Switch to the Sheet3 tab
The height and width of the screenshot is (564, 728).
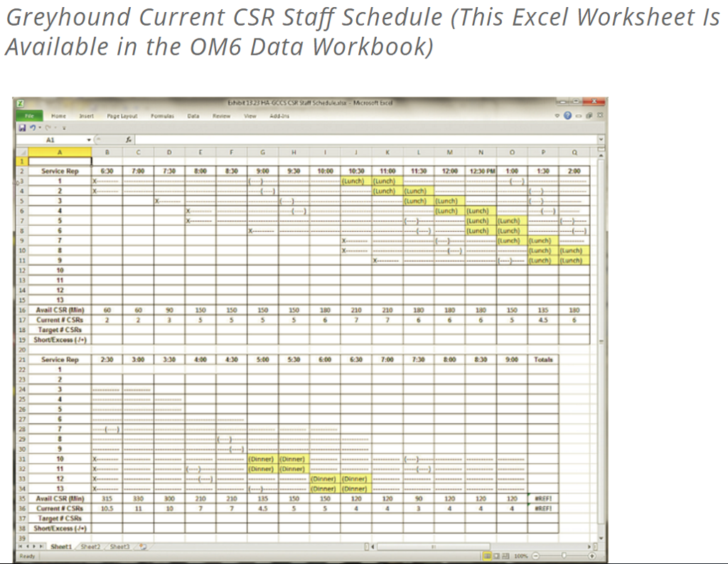click(119, 546)
